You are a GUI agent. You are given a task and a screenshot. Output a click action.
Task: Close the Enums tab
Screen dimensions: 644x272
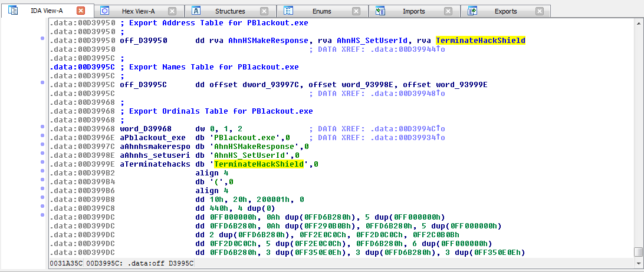(356, 11)
